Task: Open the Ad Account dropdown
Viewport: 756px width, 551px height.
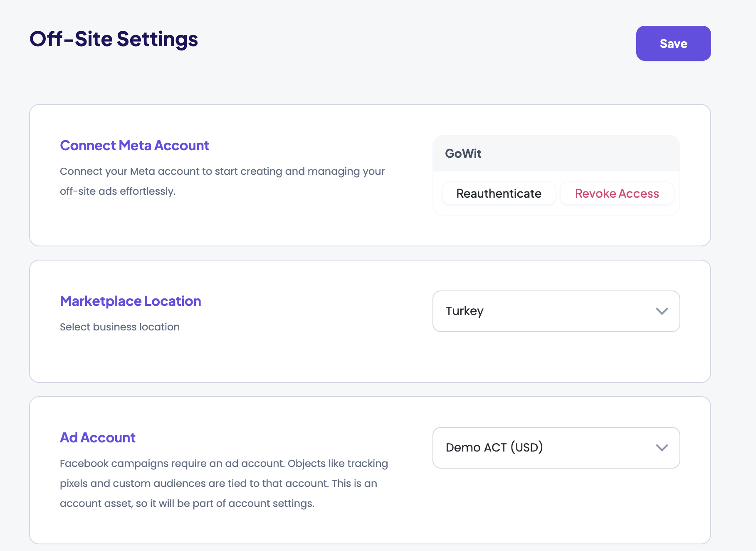Action: (556, 448)
